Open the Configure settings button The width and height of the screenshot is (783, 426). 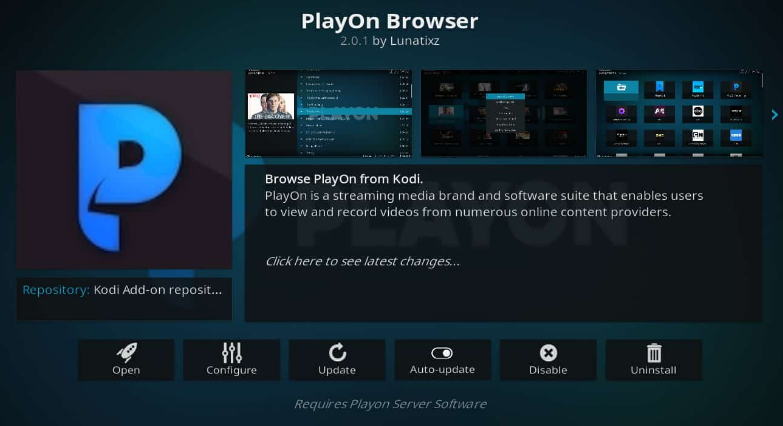pyautogui.click(x=231, y=360)
